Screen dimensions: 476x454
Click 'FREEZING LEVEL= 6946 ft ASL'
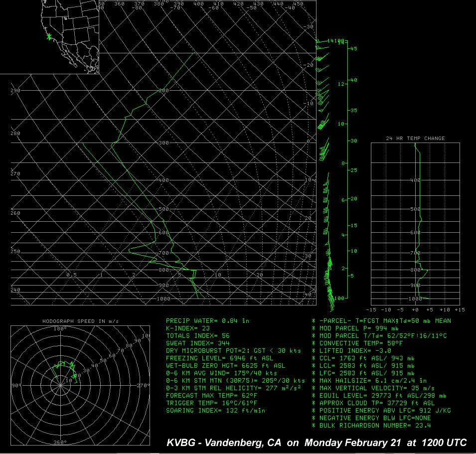[x=219, y=358]
